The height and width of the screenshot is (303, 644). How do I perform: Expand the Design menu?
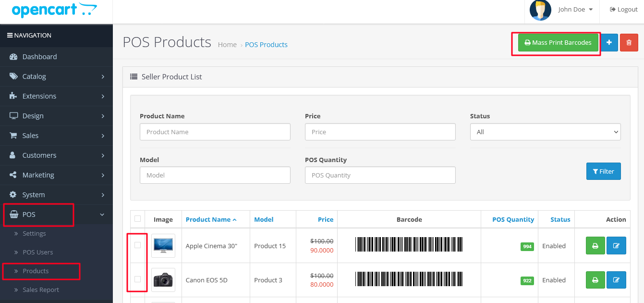pyautogui.click(x=56, y=116)
